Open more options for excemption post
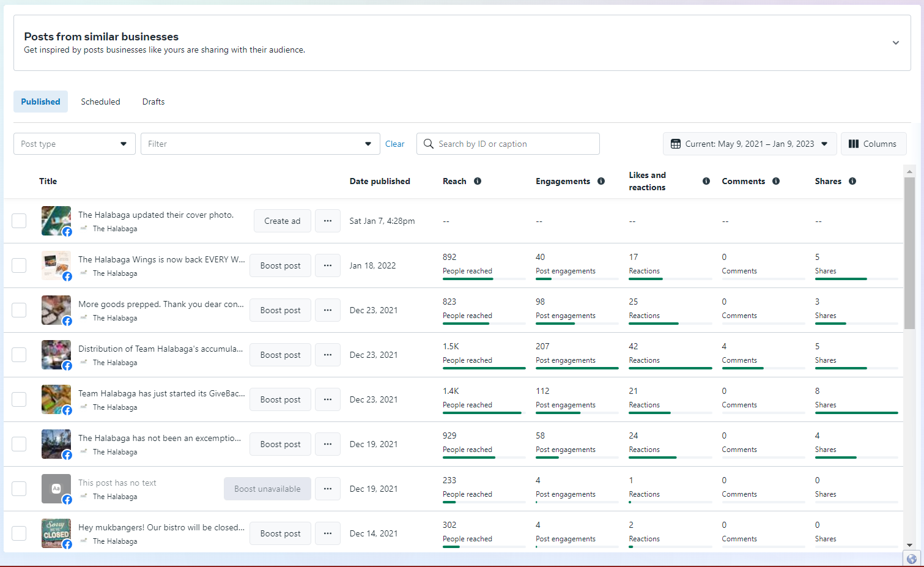The image size is (924, 567). 328,444
